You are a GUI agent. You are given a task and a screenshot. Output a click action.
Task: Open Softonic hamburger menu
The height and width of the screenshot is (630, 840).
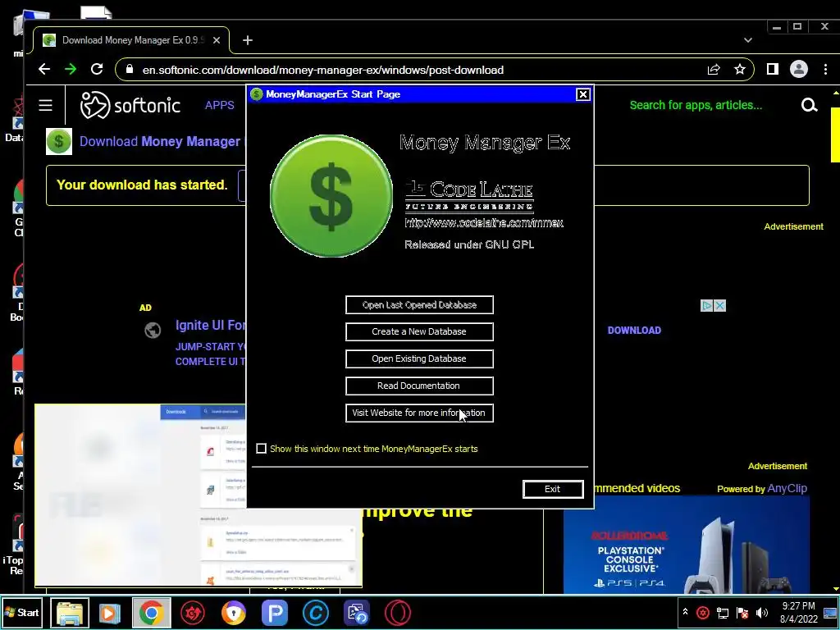coord(46,105)
